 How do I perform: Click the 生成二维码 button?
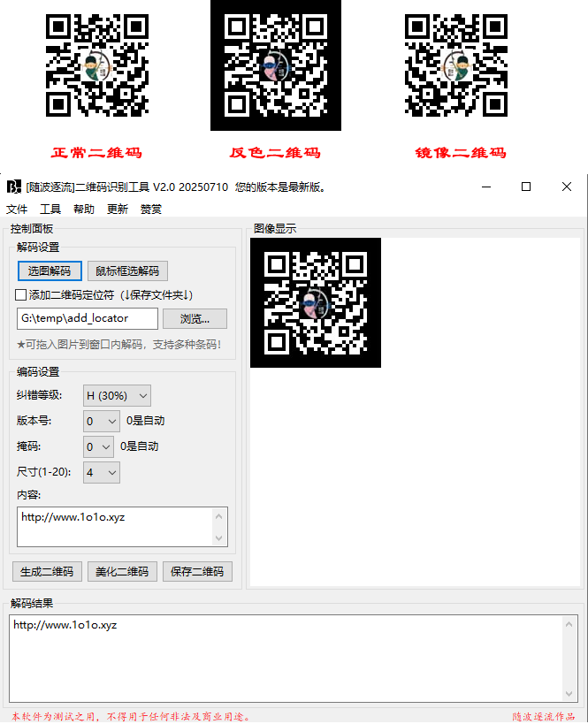click(47, 572)
